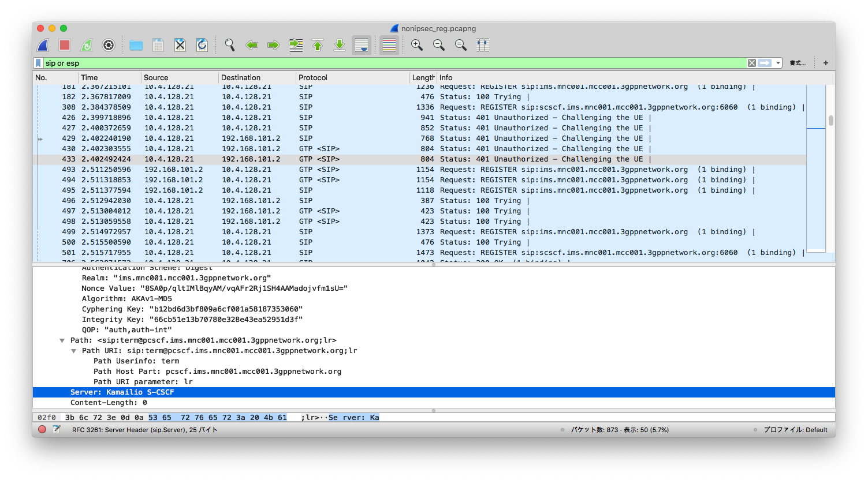Open the filter bookmark menu
The image size is (868, 480).
click(x=38, y=63)
